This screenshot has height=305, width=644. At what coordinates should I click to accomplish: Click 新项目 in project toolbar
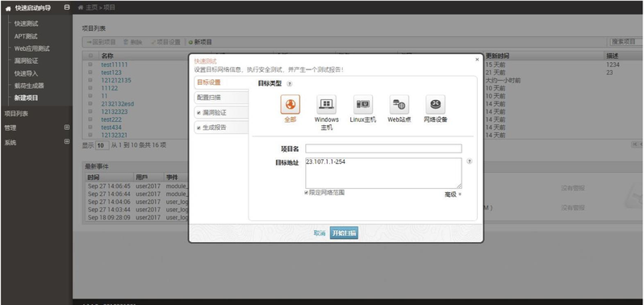coord(200,42)
